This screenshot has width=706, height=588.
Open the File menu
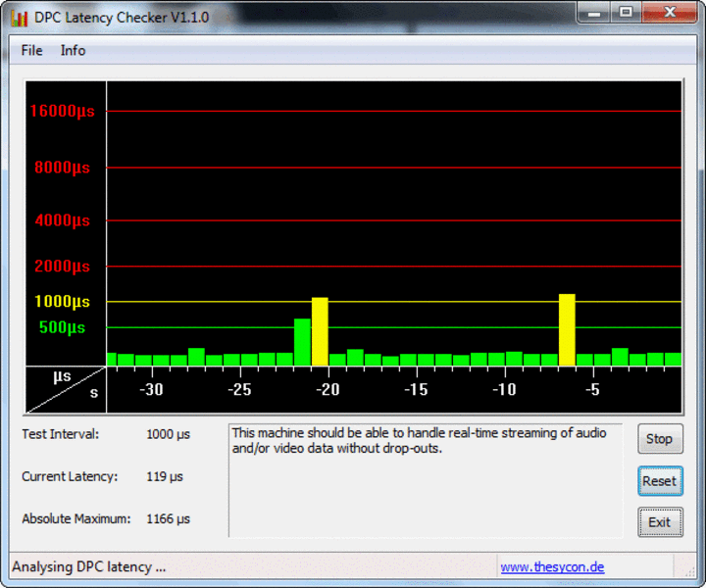(32, 50)
